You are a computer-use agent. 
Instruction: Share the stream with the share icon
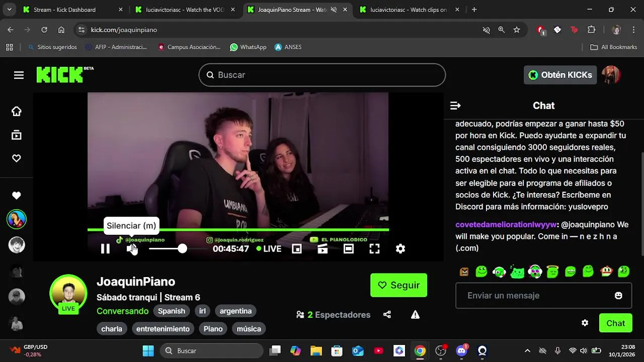pos(387,315)
